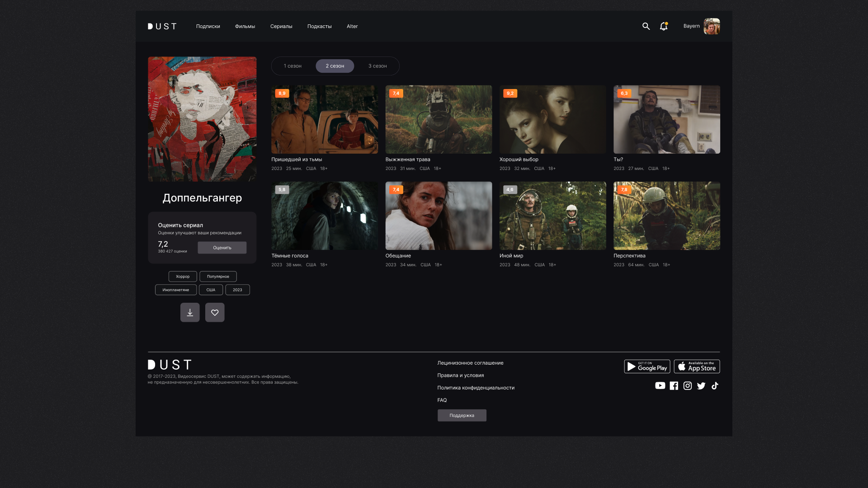Click the Оценить rating button

tap(222, 247)
